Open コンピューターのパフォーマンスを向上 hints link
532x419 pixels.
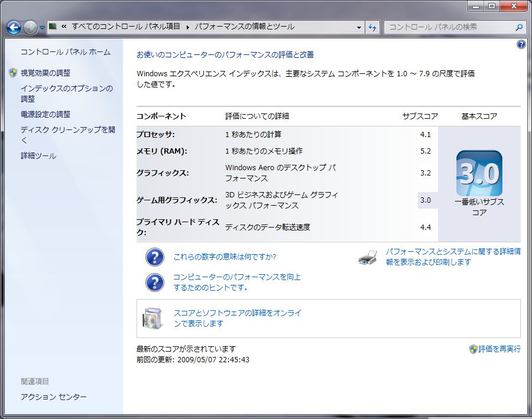click(237, 282)
